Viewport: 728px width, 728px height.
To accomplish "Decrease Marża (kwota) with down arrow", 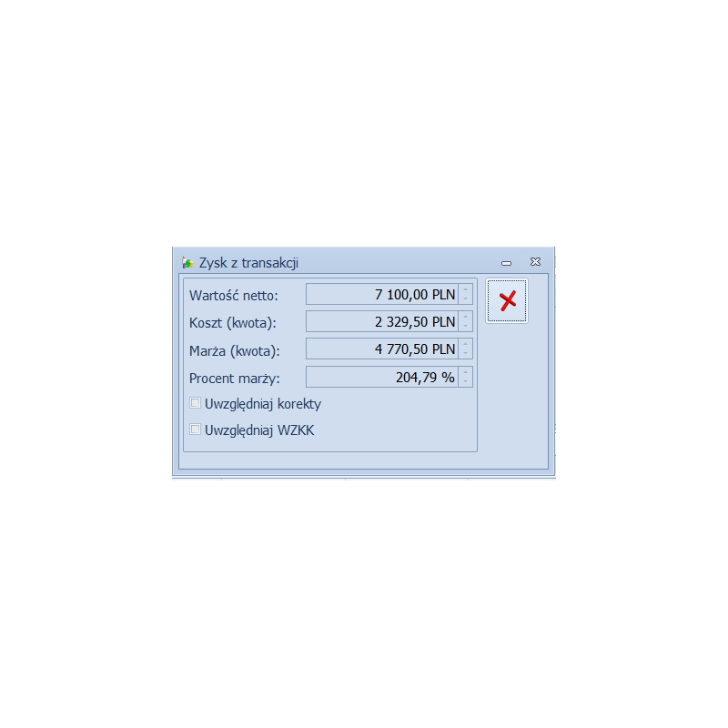I will click(466, 353).
